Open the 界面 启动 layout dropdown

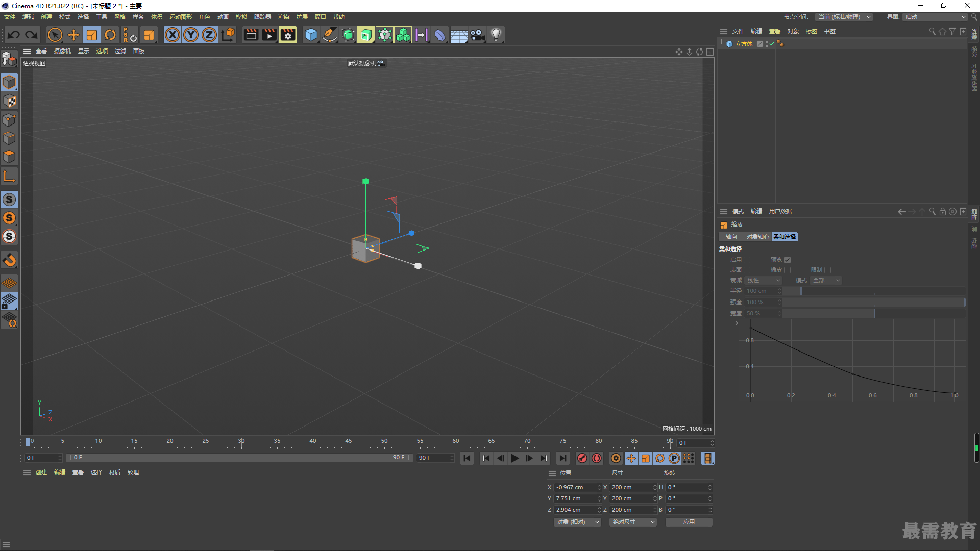click(936, 17)
